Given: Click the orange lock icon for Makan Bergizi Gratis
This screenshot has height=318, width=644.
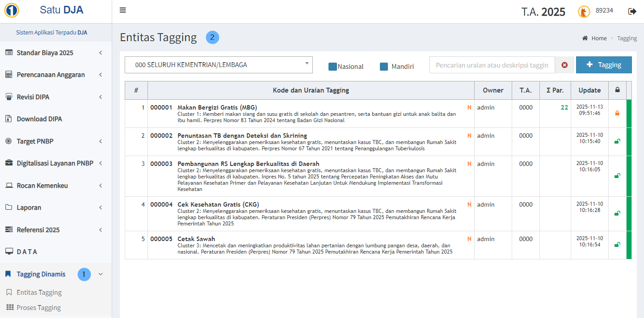Looking at the screenshot, I should [x=617, y=113].
